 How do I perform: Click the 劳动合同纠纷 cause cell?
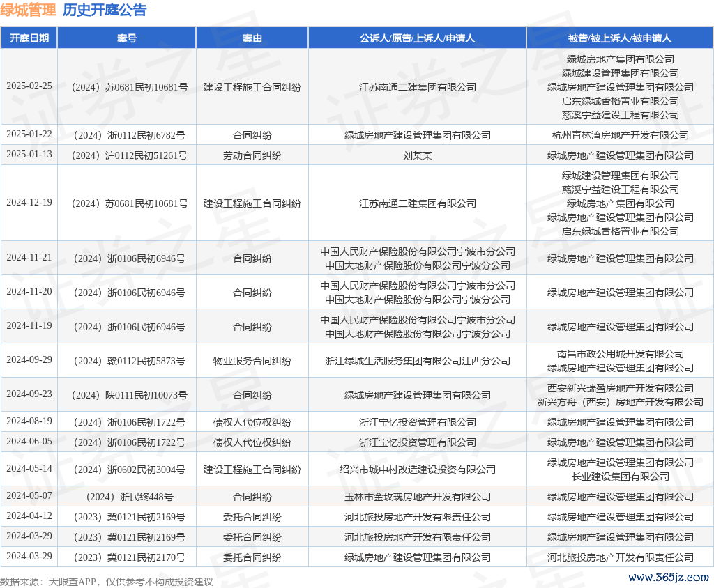click(x=252, y=155)
